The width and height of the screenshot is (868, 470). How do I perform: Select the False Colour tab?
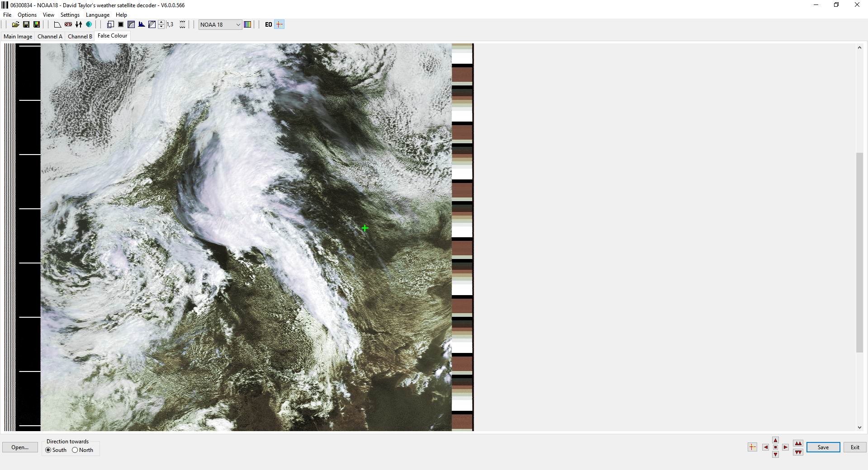113,36
